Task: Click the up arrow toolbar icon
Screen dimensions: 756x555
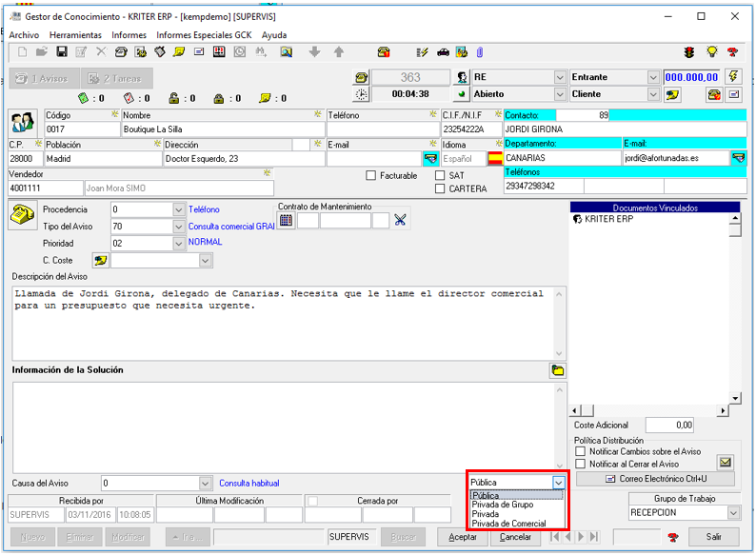Action: [x=339, y=51]
